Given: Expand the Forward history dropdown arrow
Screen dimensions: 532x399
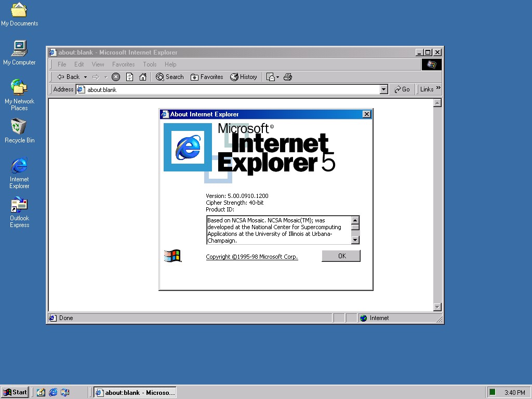Looking at the screenshot, I should pyautogui.click(x=106, y=77).
